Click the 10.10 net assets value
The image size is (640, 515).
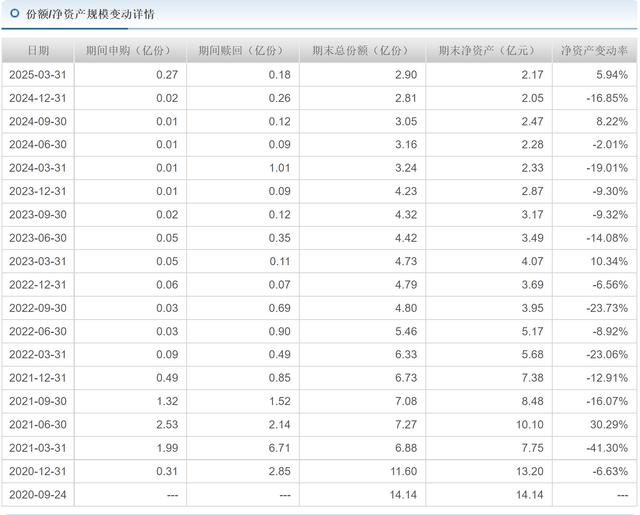(x=530, y=424)
